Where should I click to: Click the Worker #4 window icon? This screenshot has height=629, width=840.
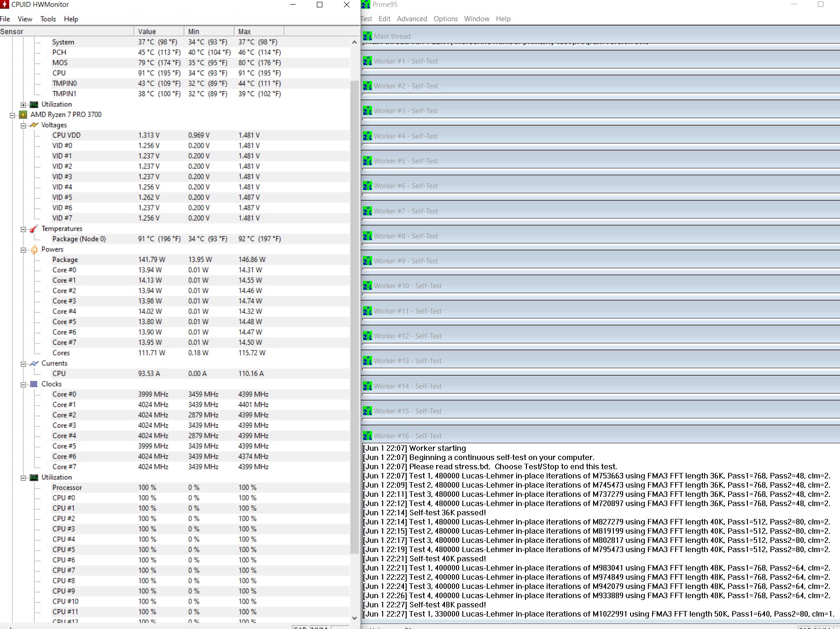pos(367,136)
